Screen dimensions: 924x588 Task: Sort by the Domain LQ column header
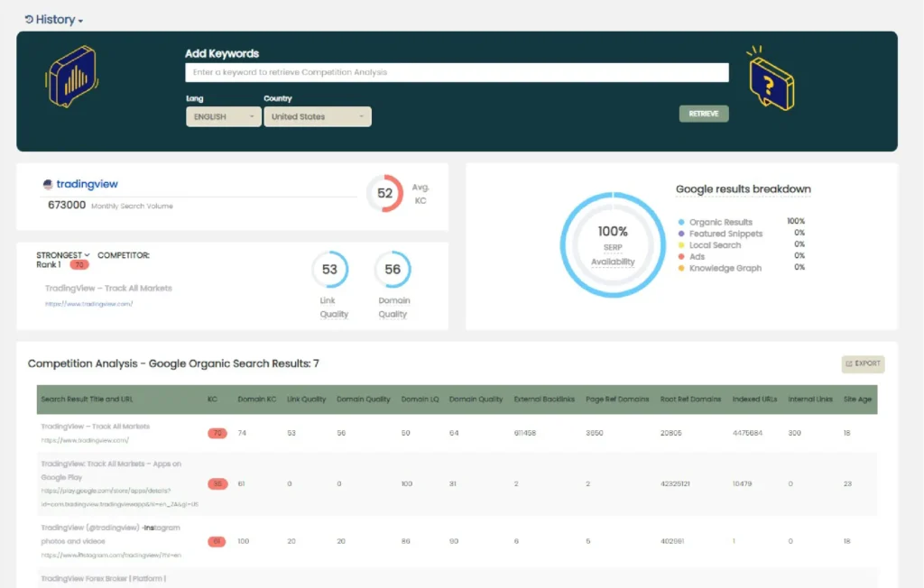point(420,399)
